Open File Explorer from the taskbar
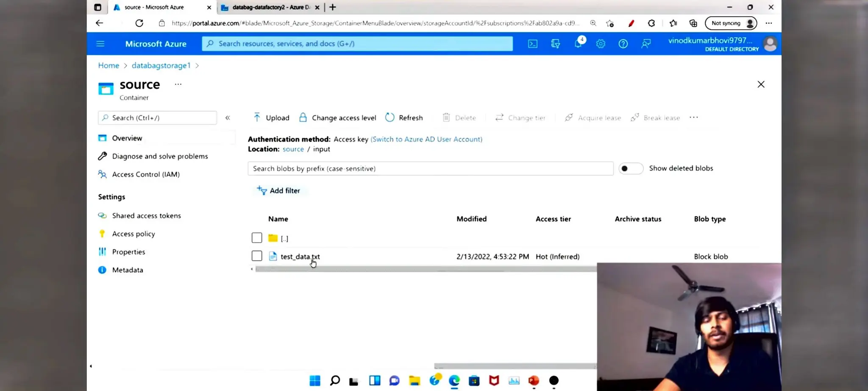The image size is (868, 391). [415, 380]
